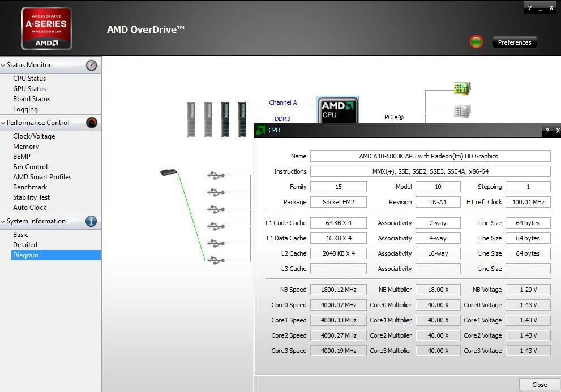561x392 pixels.
Task: Click the Performance Control dial icon
Action: pyautogui.click(x=92, y=123)
